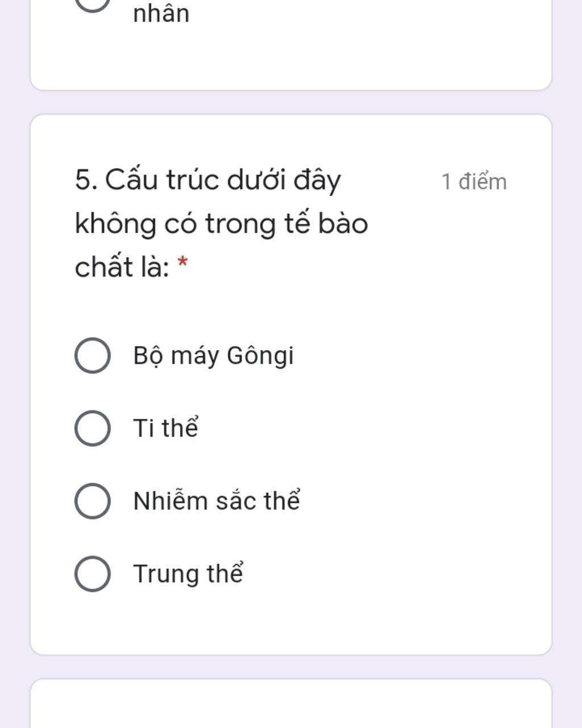This screenshot has width=582, height=728.
Task: Click the "không có trong tế bào" question line
Action: click(x=221, y=224)
